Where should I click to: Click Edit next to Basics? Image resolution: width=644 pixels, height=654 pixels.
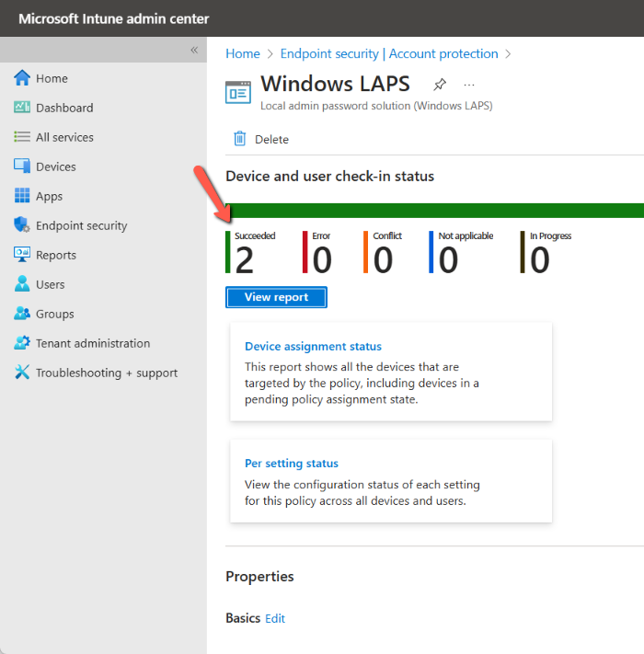click(x=275, y=618)
